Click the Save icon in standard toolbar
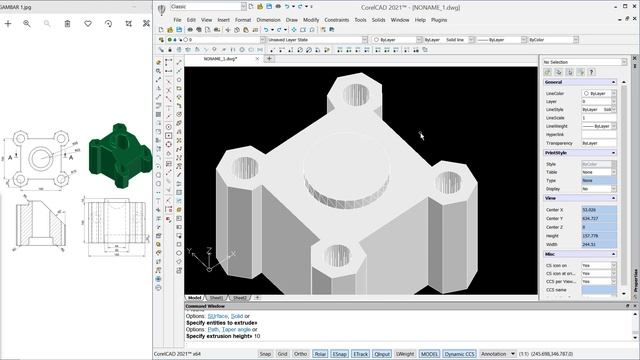The height and width of the screenshot is (360, 640). (x=179, y=30)
